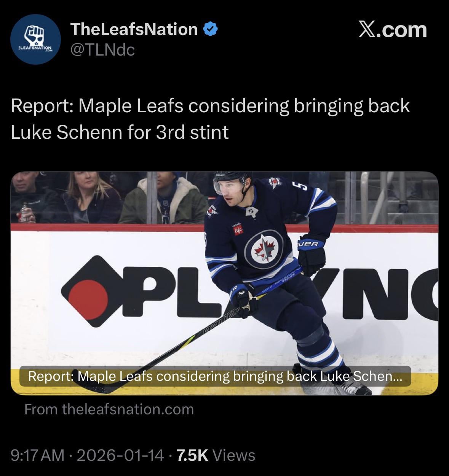Screen dimensions: 449x476
Task: Click the 2026-01-14 post date
Action: tap(120, 455)
